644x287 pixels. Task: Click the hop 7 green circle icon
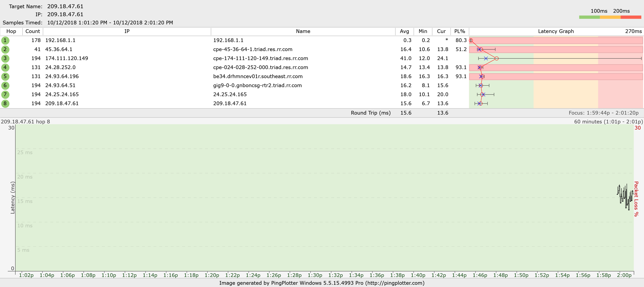5,95
